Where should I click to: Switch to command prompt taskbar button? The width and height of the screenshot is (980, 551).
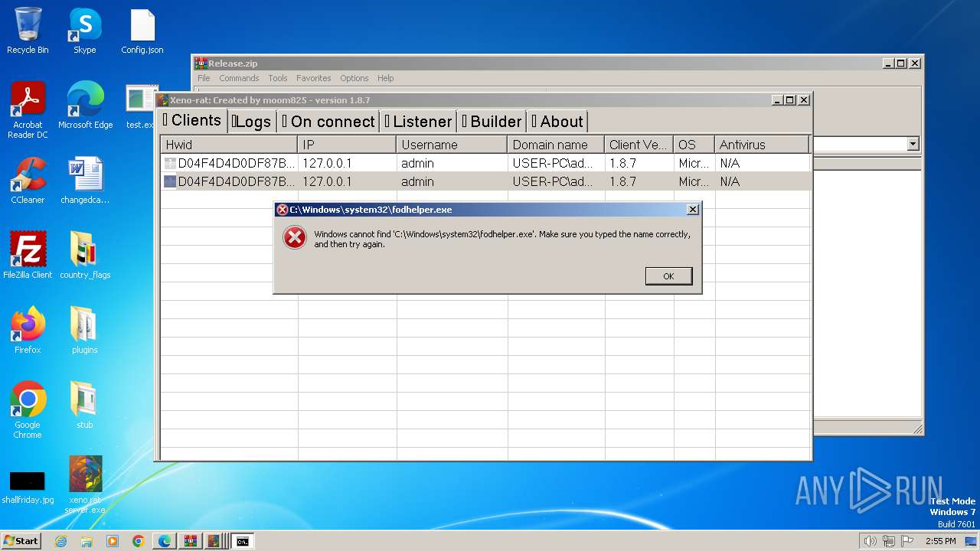point(243,541)
